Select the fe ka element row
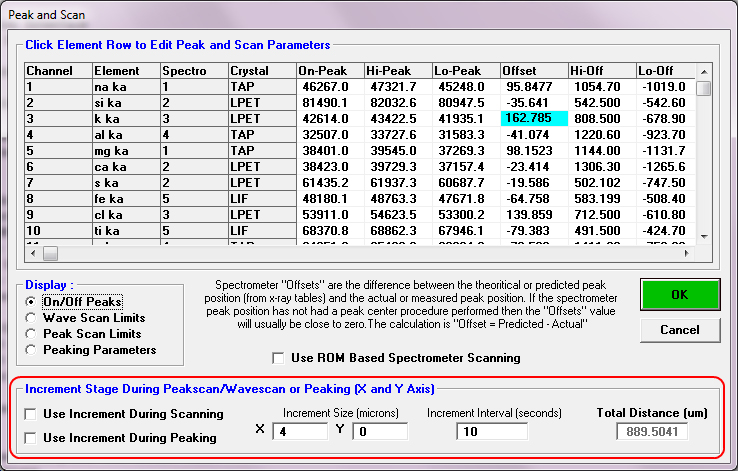The width and height of the screenshot is (738, 471). pyautogui.click(x=124, y=198)
